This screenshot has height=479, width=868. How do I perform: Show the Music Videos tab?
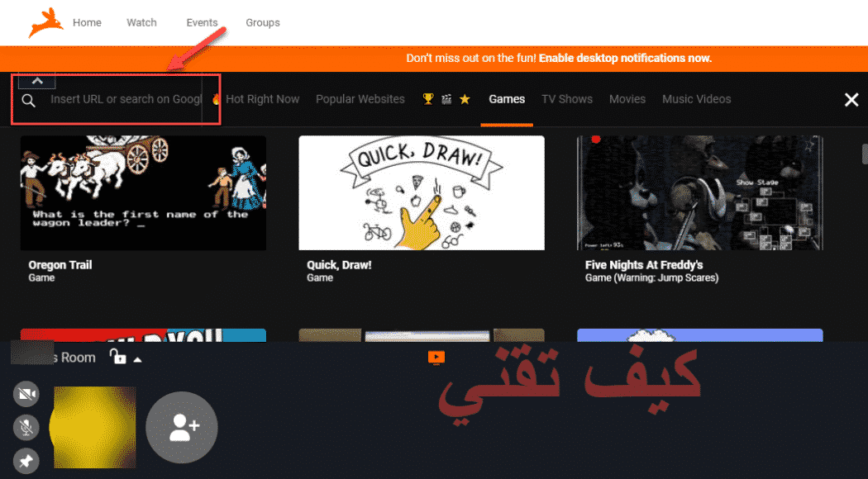click(696, 99)
